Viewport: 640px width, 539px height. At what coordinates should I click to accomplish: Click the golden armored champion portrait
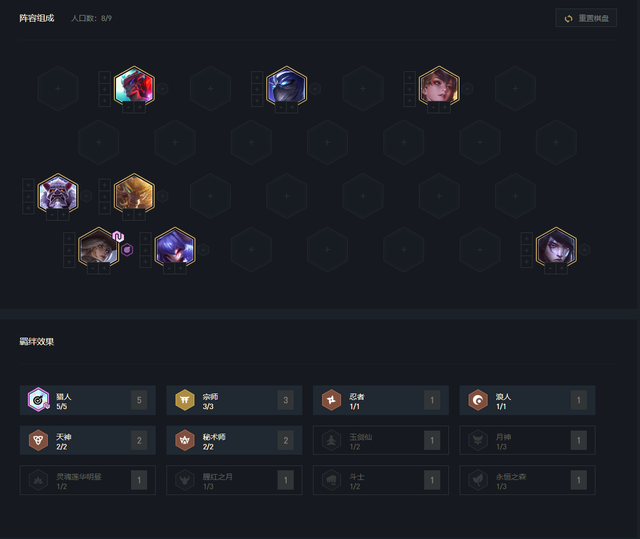(x=134, y=193)
